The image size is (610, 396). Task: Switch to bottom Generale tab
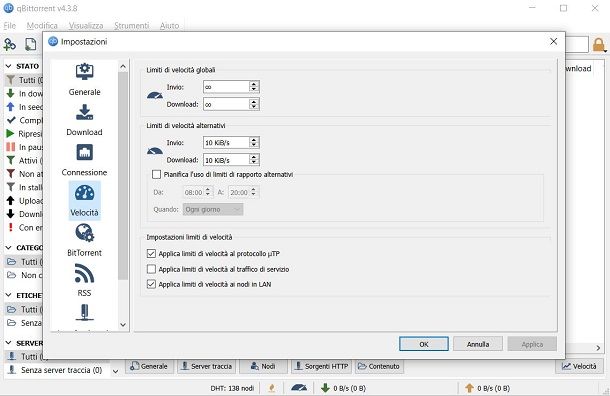(x=149, y=366)
